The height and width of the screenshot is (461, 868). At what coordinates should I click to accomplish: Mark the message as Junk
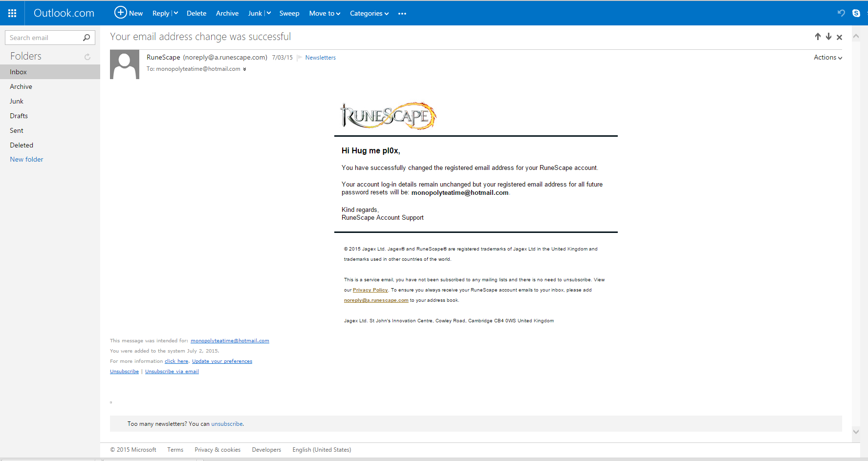[x=255, y=13]
